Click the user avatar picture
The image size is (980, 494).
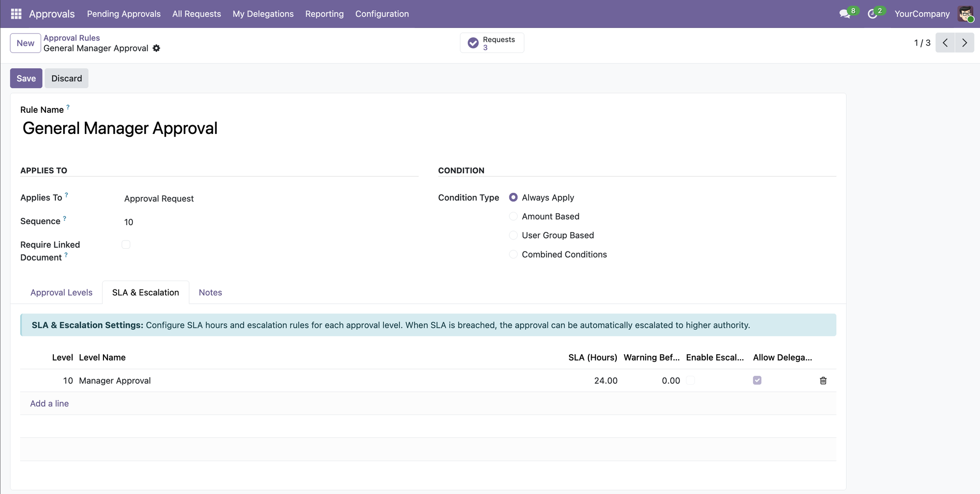tap(965, 14)
